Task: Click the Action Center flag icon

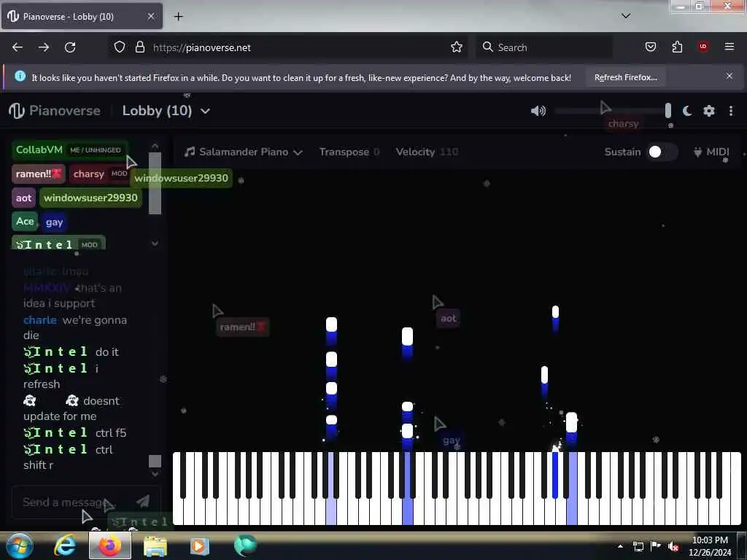Action: 656,546
